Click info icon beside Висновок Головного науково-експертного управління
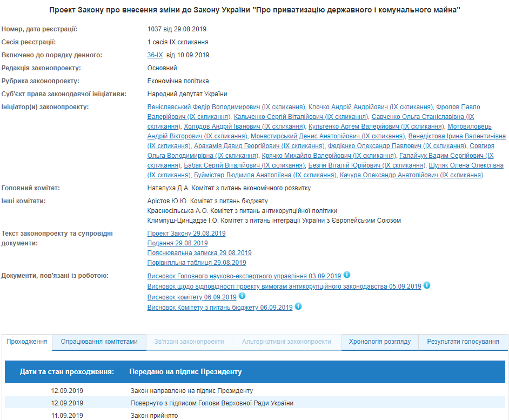509x420 pixels. click(x=347, y=275)
